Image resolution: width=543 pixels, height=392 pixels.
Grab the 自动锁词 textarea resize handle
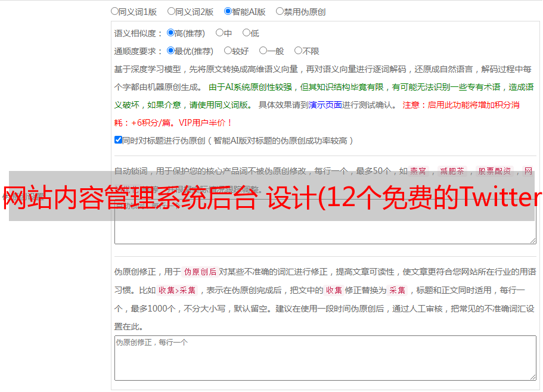click(x=533, y=241)
